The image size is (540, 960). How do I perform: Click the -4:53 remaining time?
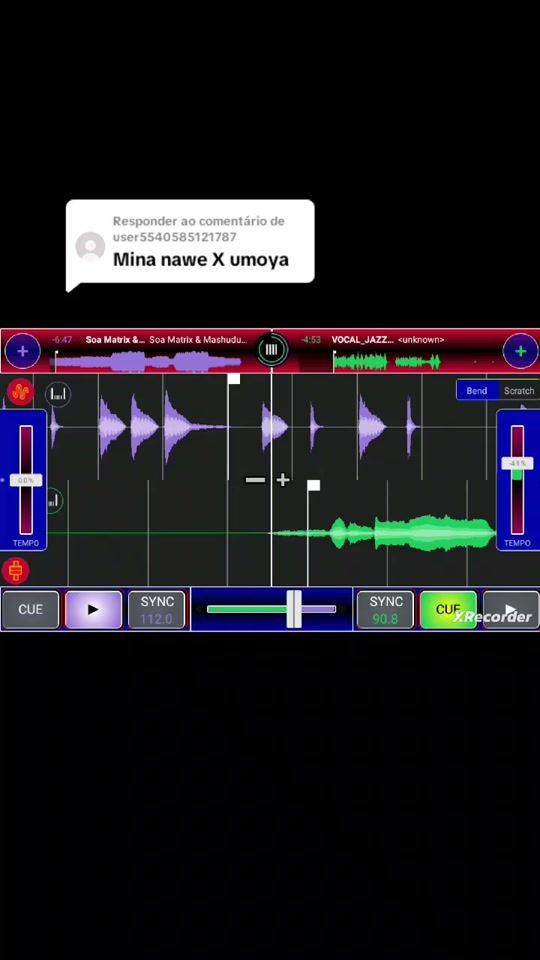tap(312, 339)
